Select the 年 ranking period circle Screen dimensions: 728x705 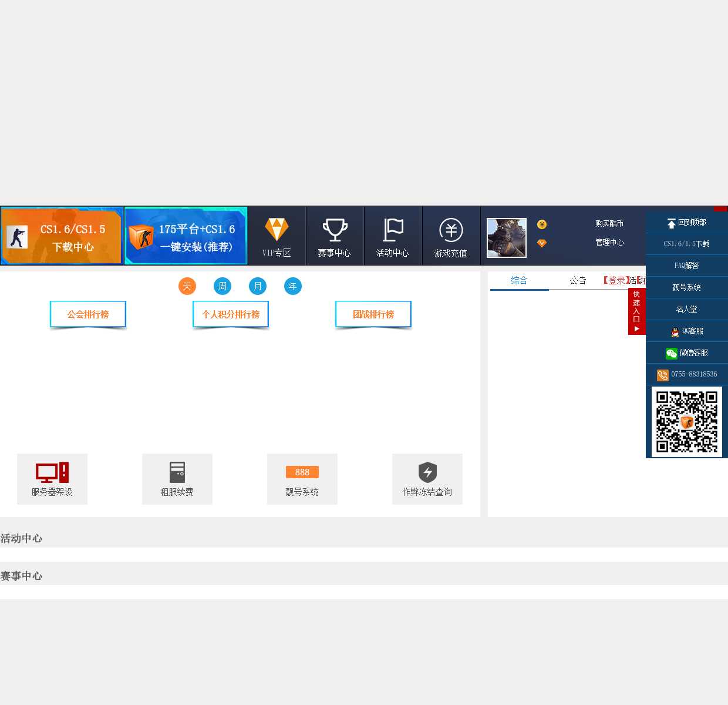pos(293,286)
